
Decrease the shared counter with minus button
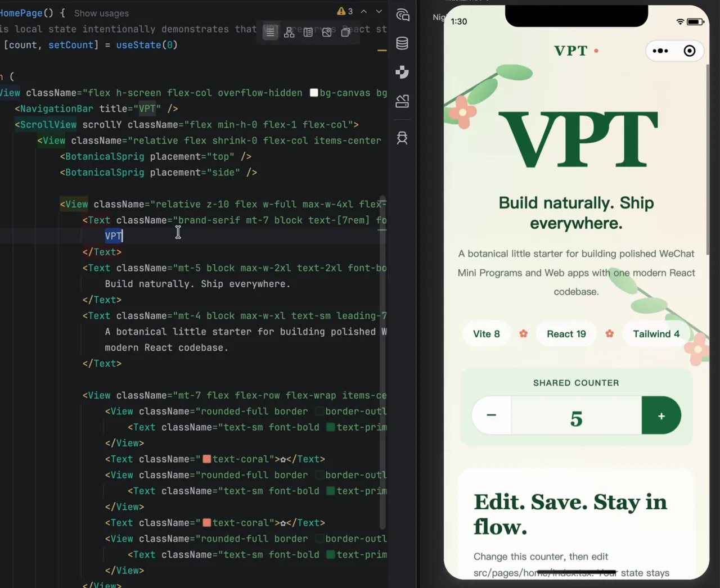[x=492, y=415]
